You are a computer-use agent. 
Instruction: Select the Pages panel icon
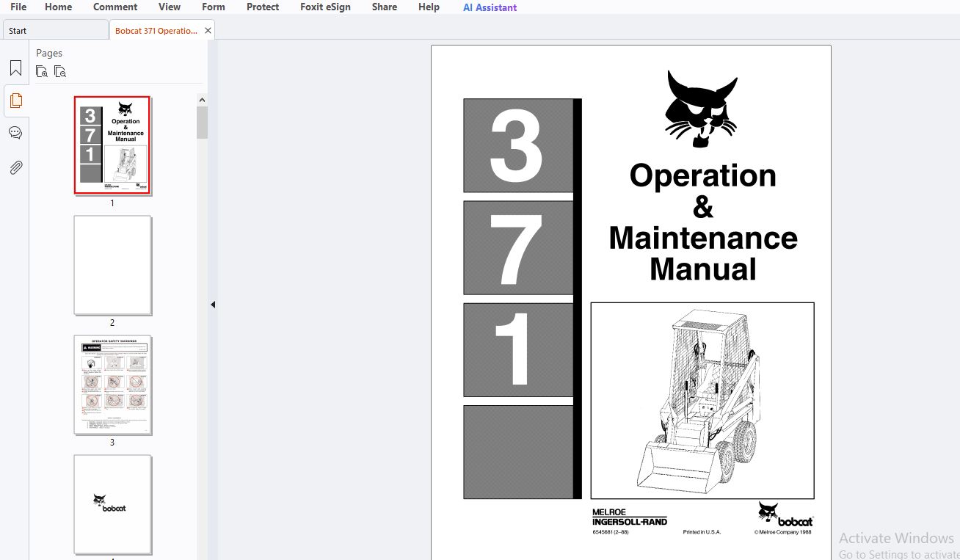pyautogui.click(x=15, y=101)
